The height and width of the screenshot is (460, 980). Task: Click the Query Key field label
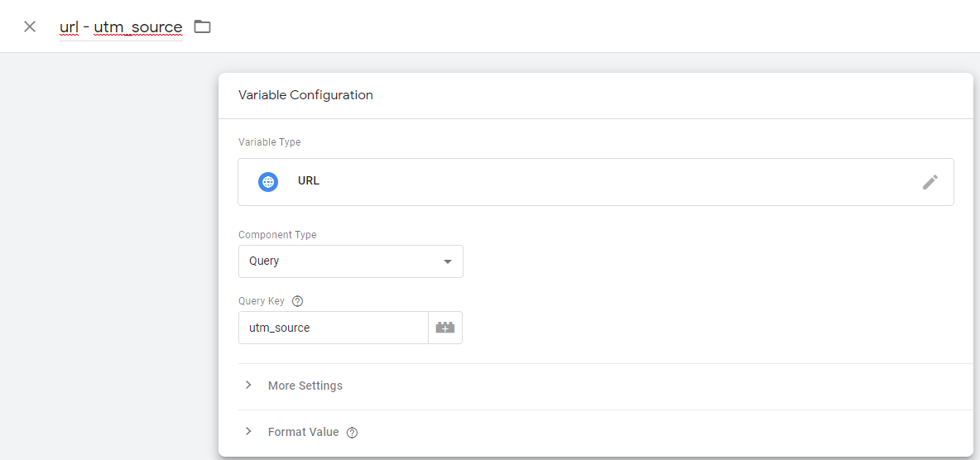coord(262,300)
